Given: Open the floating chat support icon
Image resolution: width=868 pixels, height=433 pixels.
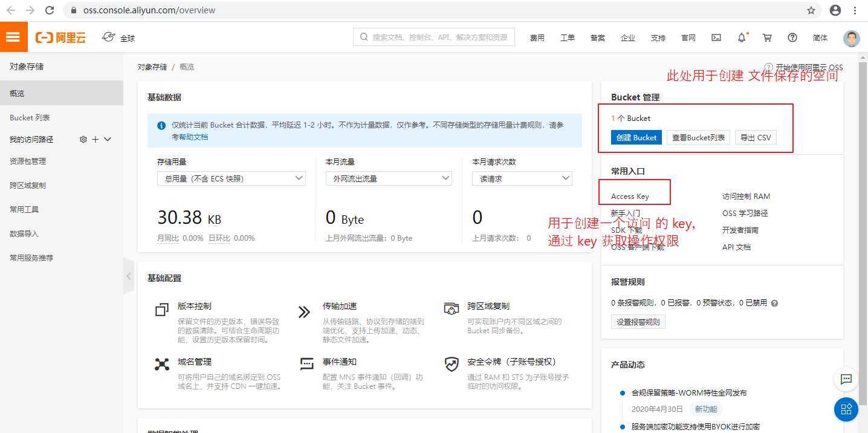Looking at the screenshot, I should click(x=846, y=379).
